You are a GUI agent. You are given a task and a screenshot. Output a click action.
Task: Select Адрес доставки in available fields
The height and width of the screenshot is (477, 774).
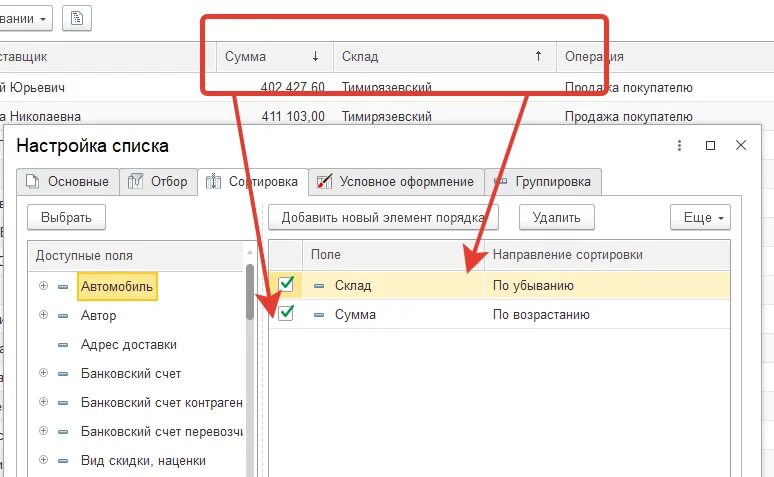(128, 345)
